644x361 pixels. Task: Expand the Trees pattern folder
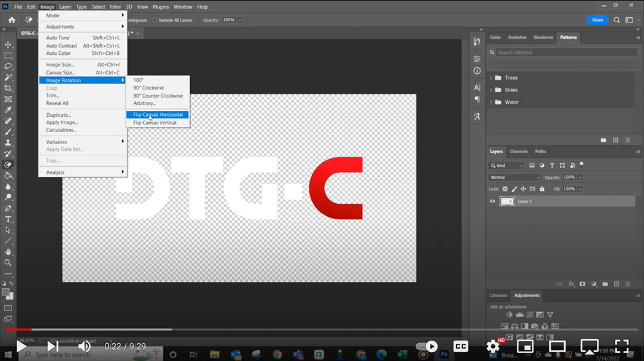tap(491, 77)
